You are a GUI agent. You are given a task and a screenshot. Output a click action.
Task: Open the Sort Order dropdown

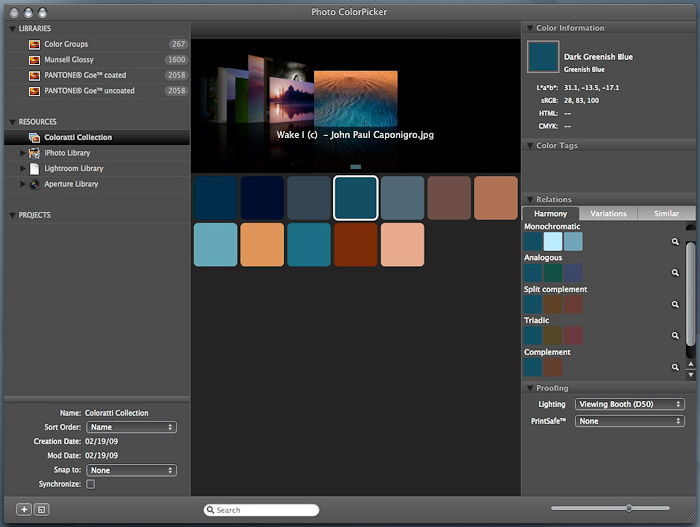(131, 427)
